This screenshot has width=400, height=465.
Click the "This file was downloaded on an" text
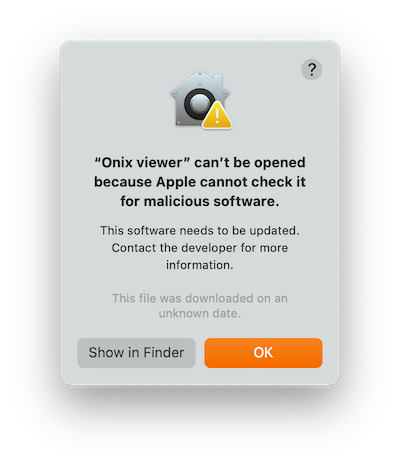click(200, 298)
